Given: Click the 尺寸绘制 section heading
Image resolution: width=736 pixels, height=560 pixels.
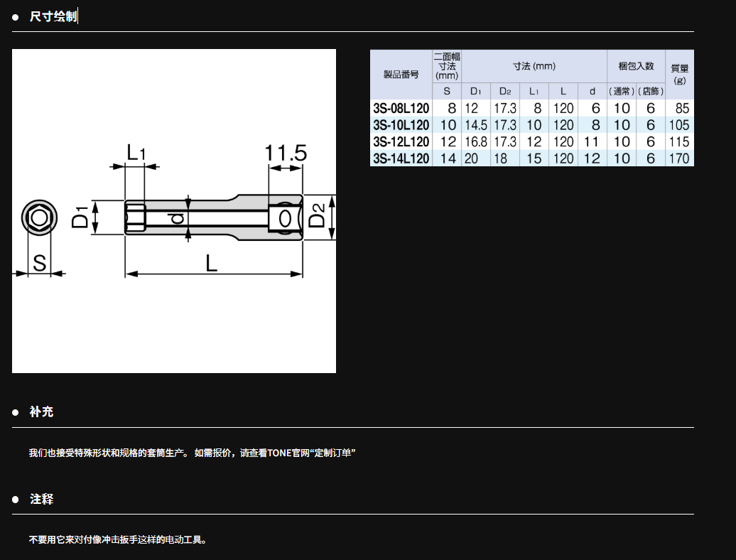Looking at the screenshot, I should (53, 16).
